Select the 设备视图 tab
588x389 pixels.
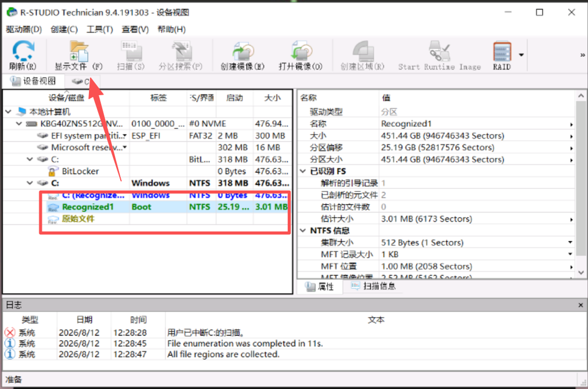click(x=33, y=81)
